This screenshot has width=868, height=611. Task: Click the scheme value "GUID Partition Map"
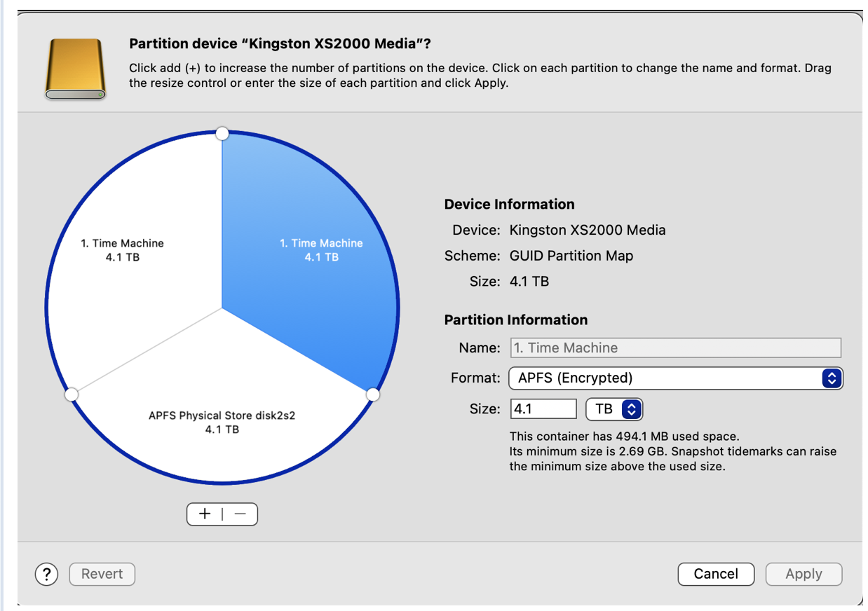[x=571, y=256]
